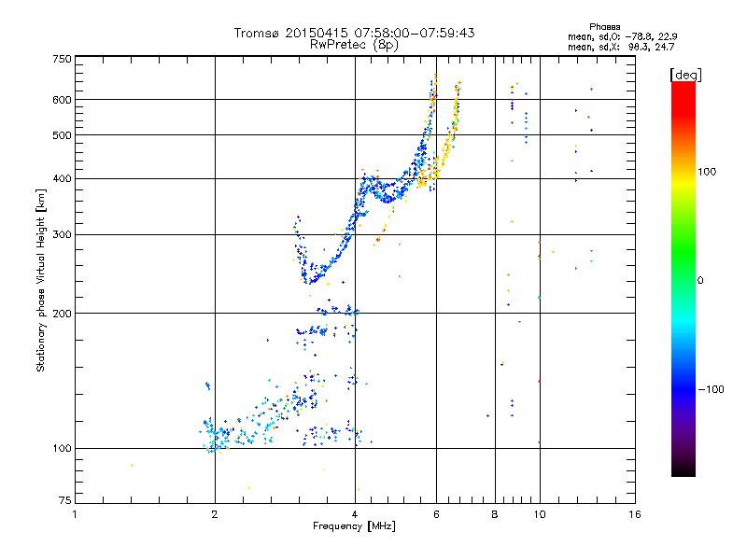Click the Stationary phase Virtual Height axis label

click(x=41, y=280)
